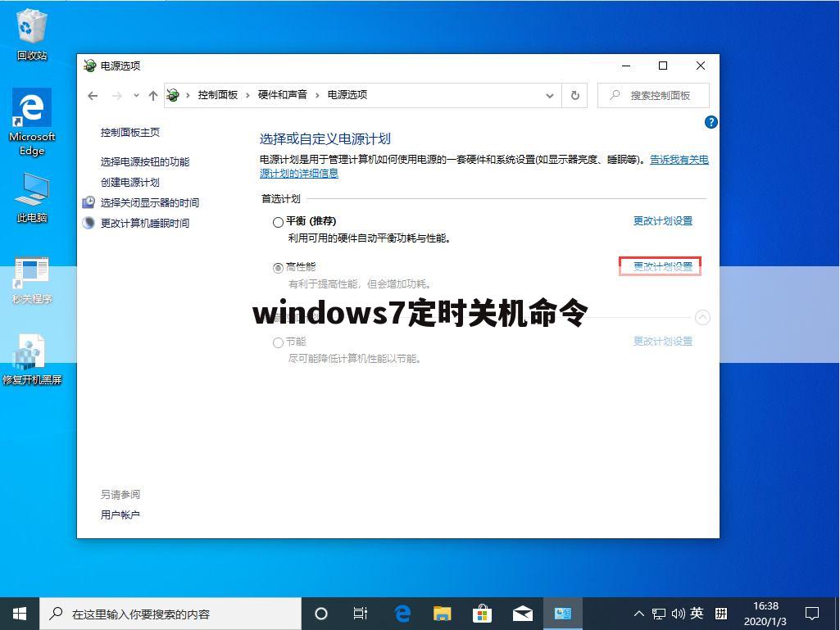The image size is (840, 630).
Task: Navigate to 控制面板 via the breadcrumb
Action: click(218, 95)
